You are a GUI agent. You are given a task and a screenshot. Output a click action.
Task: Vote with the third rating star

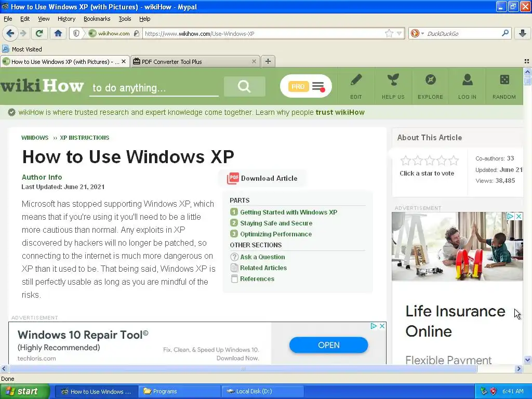coord(430,160)
